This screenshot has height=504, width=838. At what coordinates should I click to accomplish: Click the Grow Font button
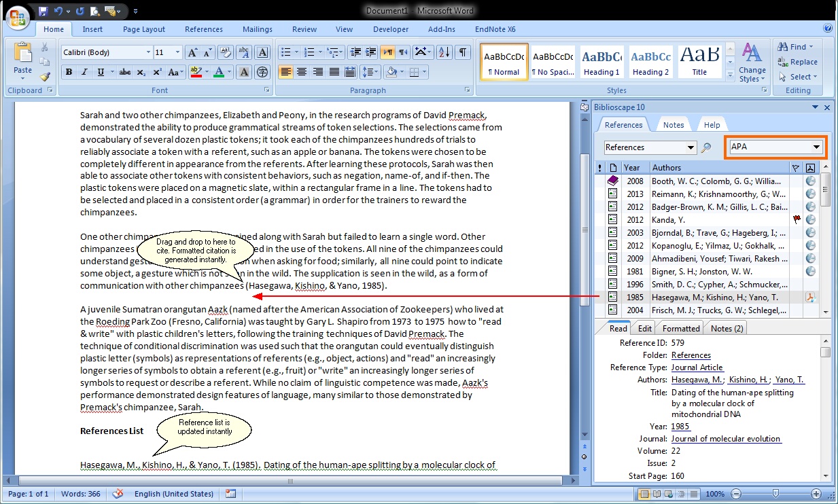[x=192, y=52]
